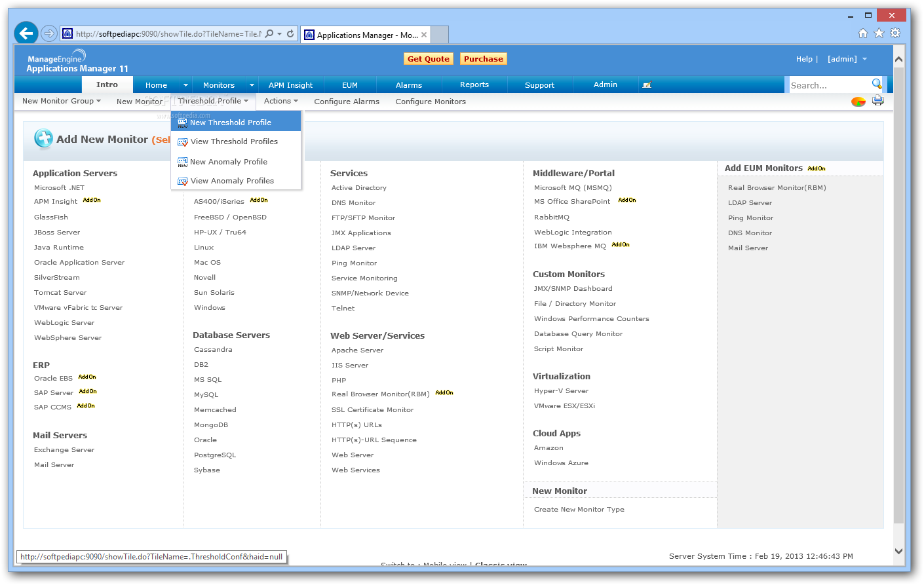Click the blank new tab button
This screenshot has height=585, width=924.
pos(440,34)
